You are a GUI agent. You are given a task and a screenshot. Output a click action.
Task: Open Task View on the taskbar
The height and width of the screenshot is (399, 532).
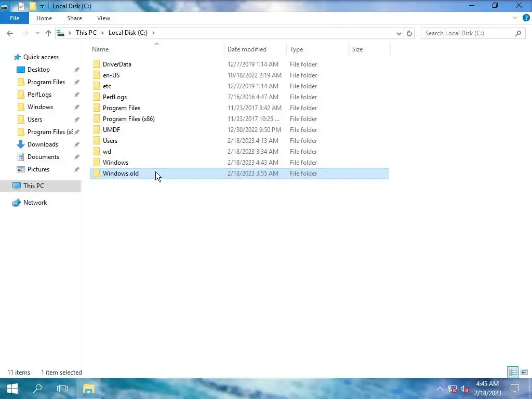(x=62, y=389)
